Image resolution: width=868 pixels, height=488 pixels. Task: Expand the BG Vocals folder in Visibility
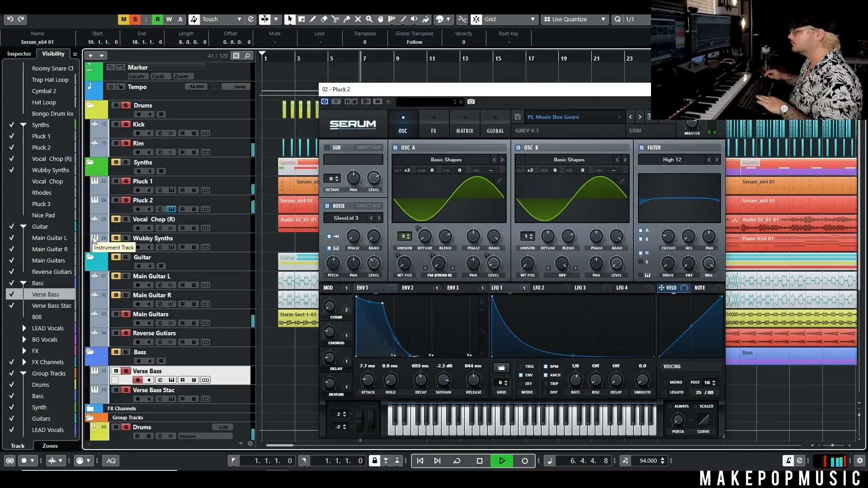[x=24, y=340]
